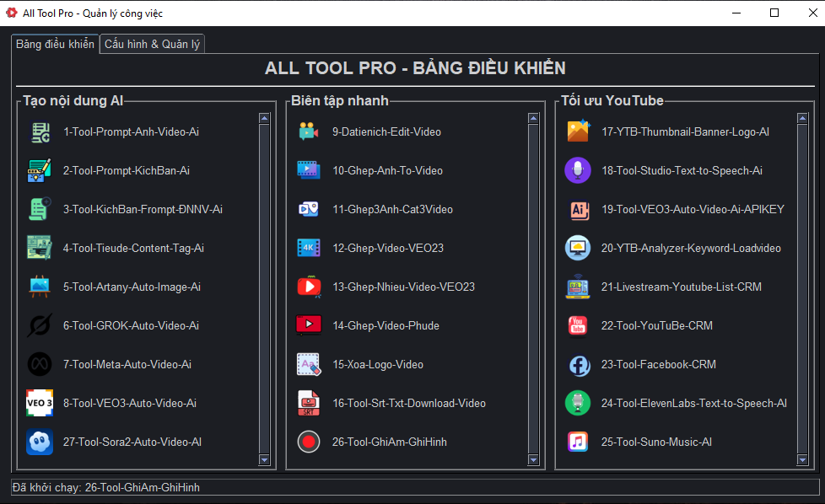Viewport: 825px width, 504px height.
Task: Click the GROK Auto Video tool icon
Action: pos(40,326)
